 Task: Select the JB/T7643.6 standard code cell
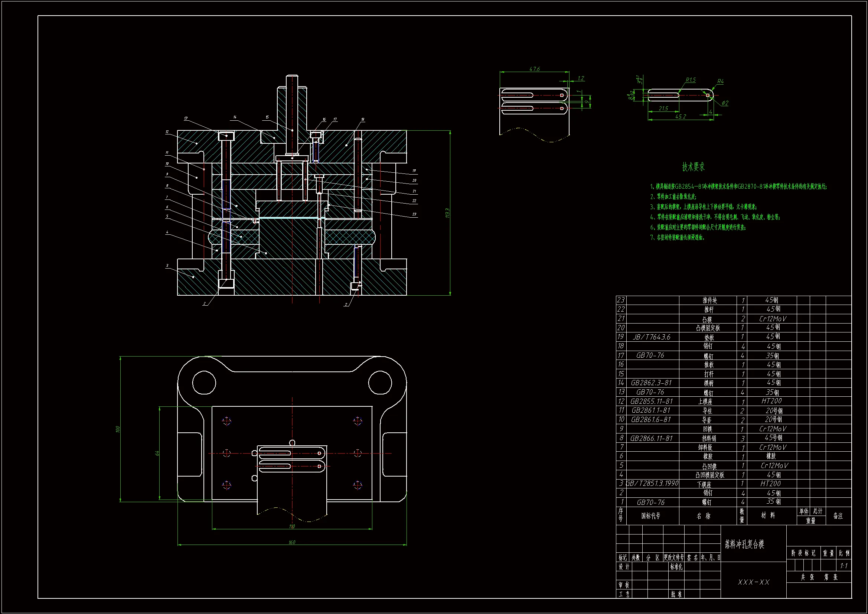tap(652, 337)
